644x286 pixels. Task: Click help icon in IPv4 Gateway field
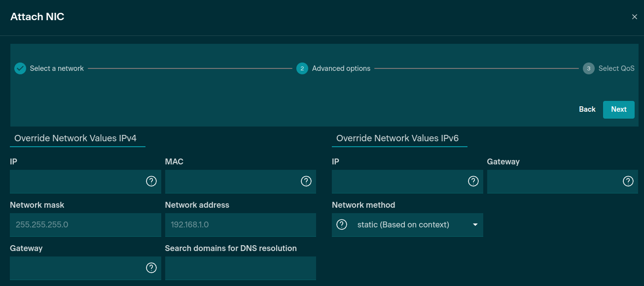click(x=151, y=268)
